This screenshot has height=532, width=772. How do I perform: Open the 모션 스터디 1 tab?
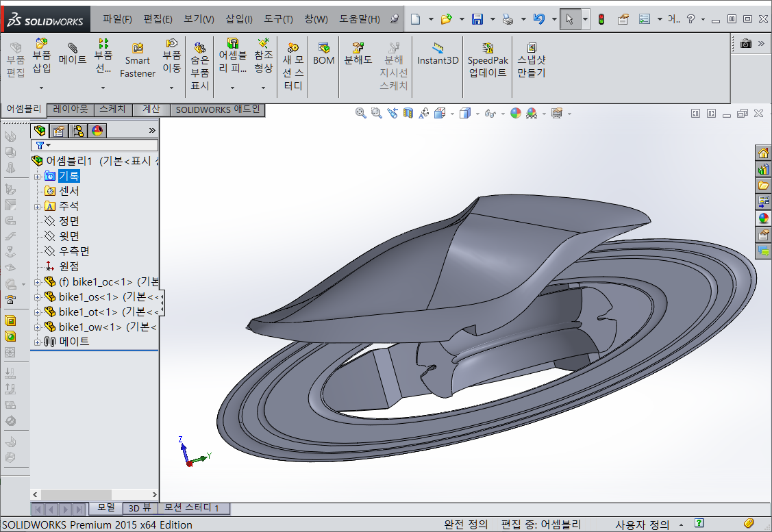(192, 508)
